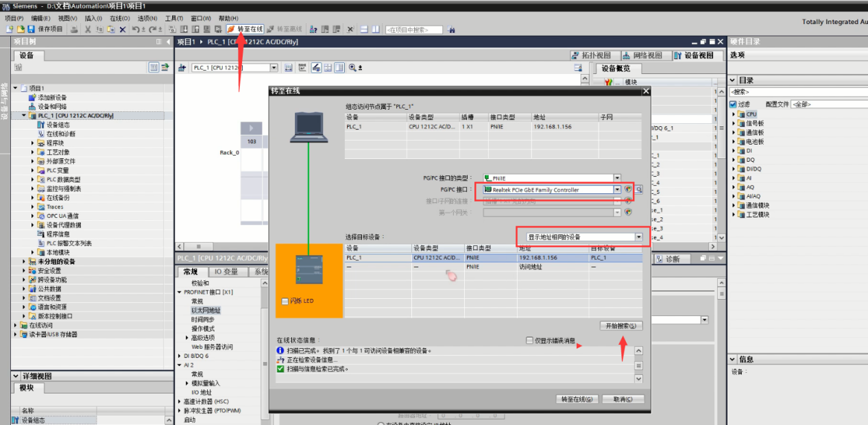Viewport: 868px width, 425px height.
Task: Open the 在线(O) menu
Action: pos(120,18)
